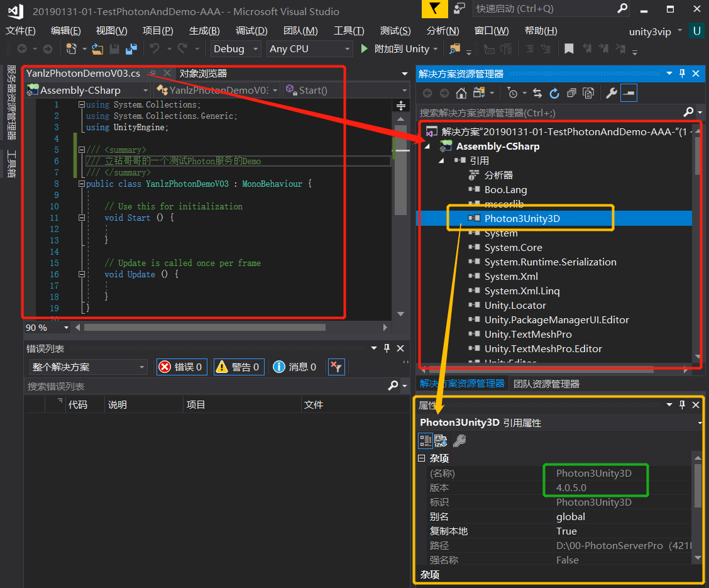This screenshot has height=588, width=709.
Task: Toggle the Messages 0 filter button
Action: point(295,367)
